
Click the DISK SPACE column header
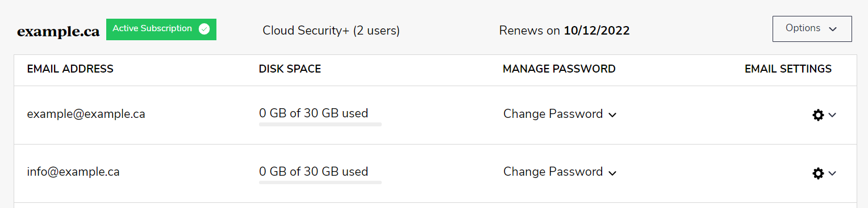pyautogui.click(x=290, y=69)
